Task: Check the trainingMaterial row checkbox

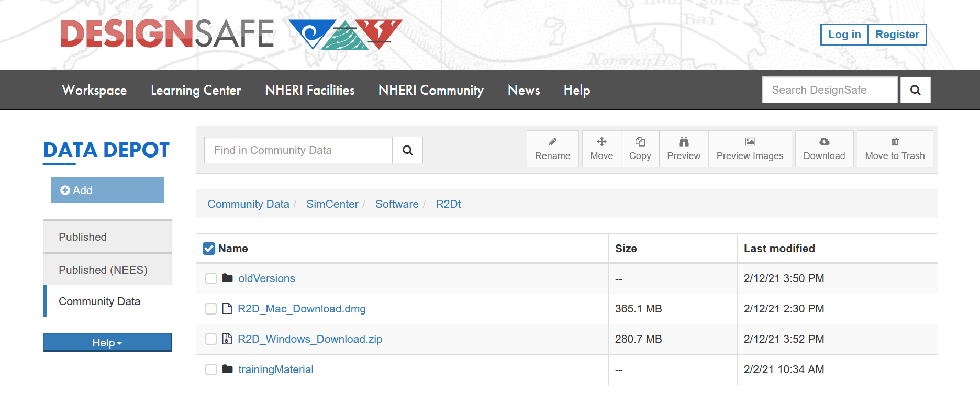Action: 211,369
